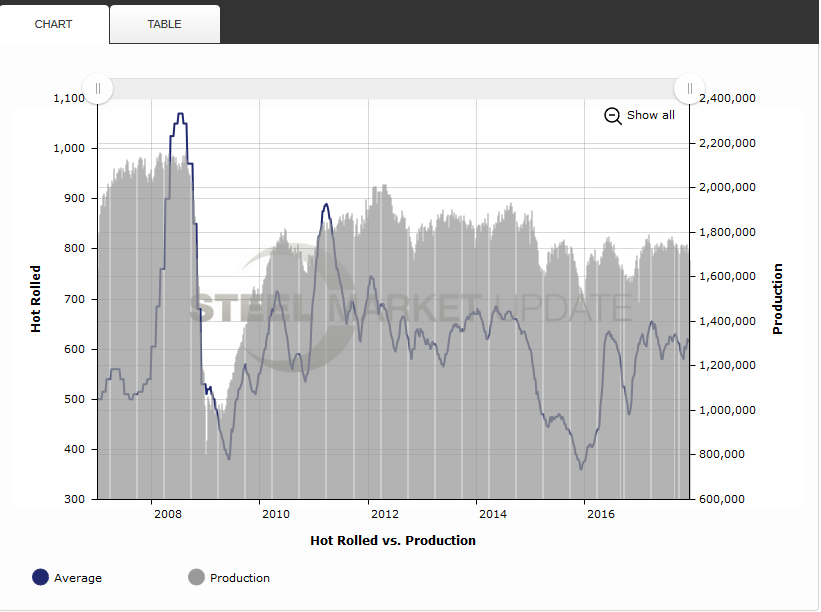Click the Hot Rolled vs. Production title
This screenshot has height=612, width=821.
point(393,541)
